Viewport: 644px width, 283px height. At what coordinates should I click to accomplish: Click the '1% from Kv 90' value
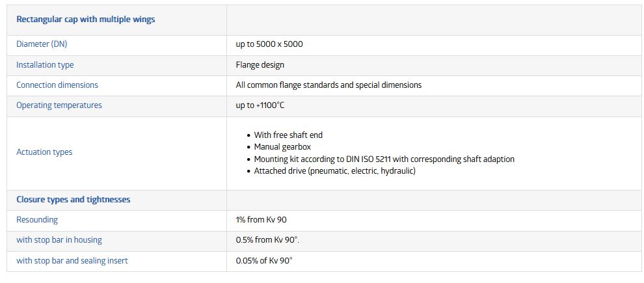(261, 220)
